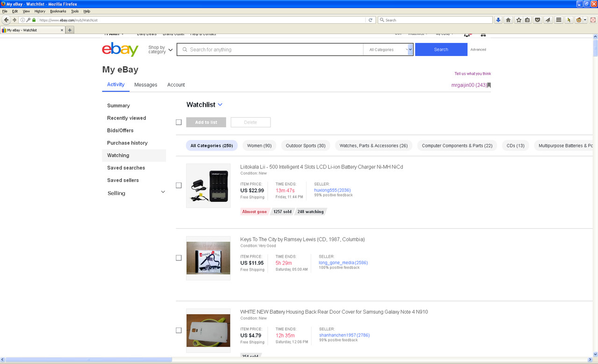Viewport: 598px width, 364px height.
Task: Open the Greasemonkey dropdown arrow
Action: pos(585,20)
